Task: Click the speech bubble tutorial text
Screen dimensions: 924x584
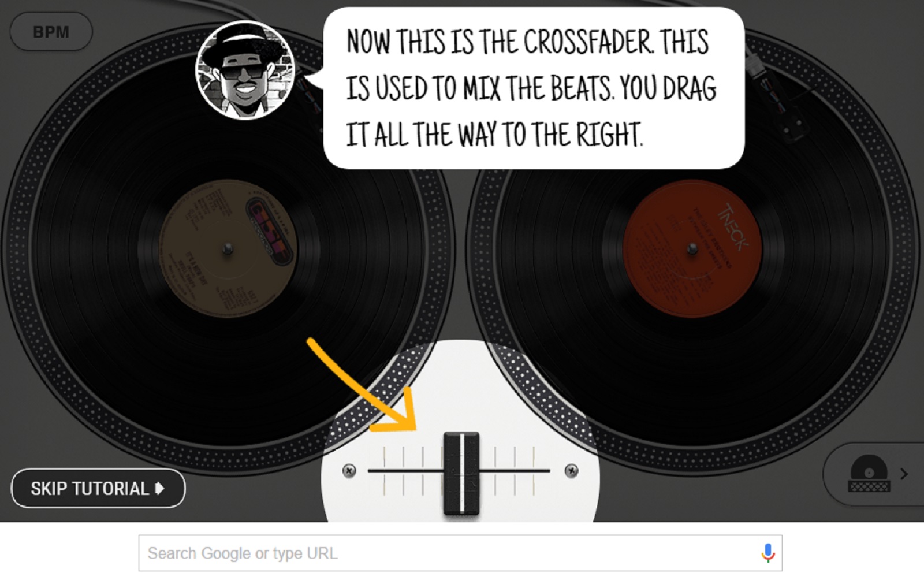Action: [x=531, y=88]
